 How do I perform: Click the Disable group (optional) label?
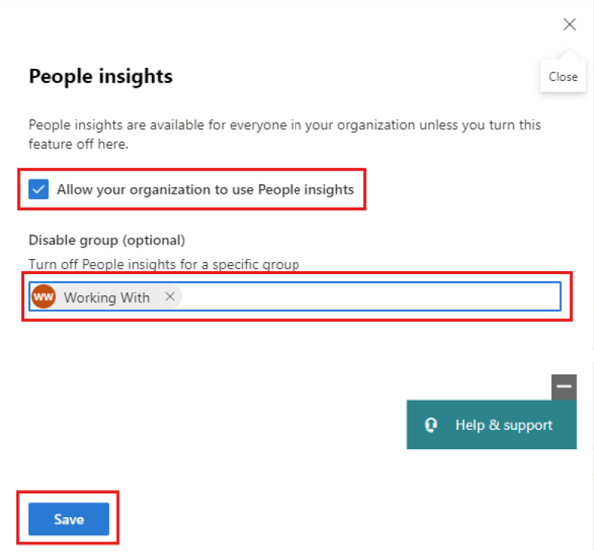pyautogui.click(x=107, y=240)
